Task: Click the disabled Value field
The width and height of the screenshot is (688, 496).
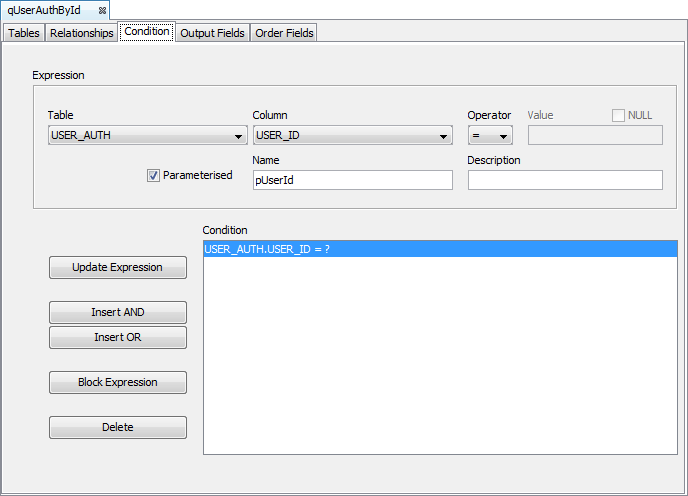Action: [594, 135]
